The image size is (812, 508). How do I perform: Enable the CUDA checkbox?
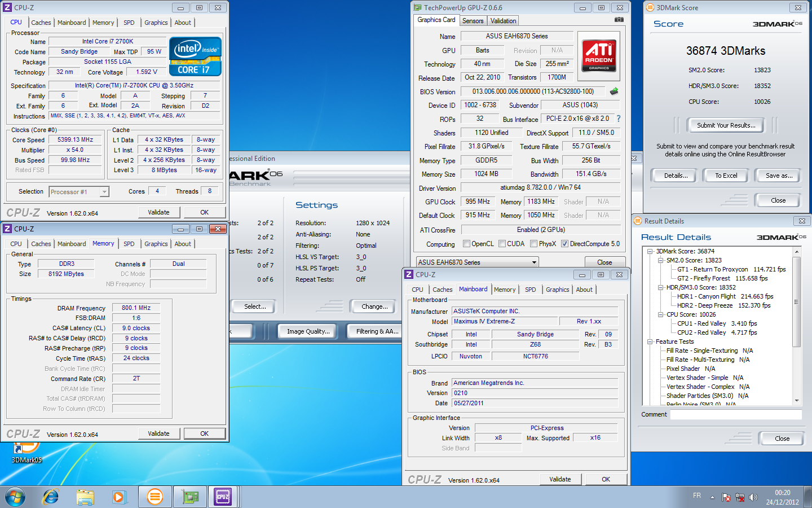[502, 244]
